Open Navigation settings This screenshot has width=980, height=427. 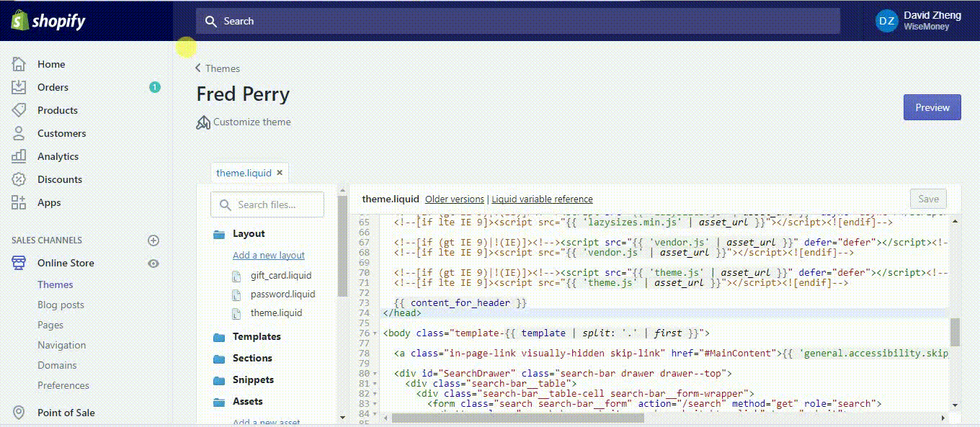pos(61,345)
